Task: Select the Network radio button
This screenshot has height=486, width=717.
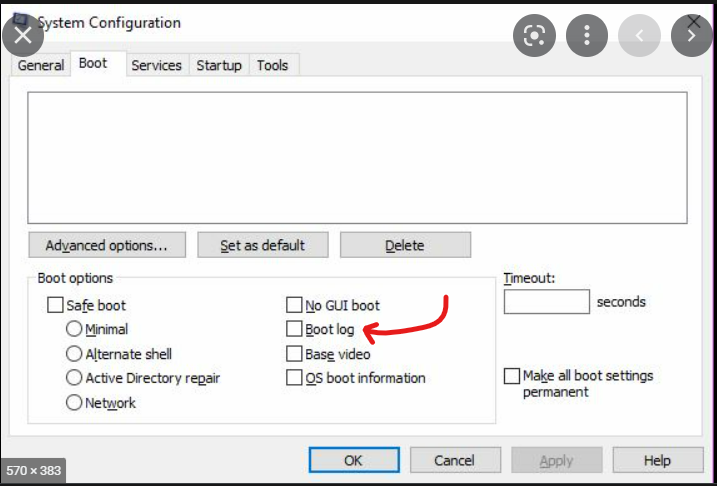Action: 74,403
